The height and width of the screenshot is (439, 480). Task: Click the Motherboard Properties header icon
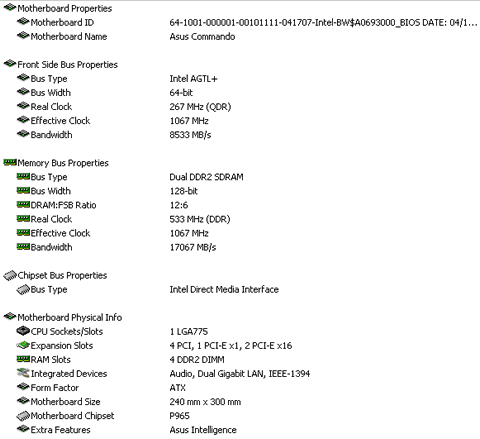click(x=10, y=7)
